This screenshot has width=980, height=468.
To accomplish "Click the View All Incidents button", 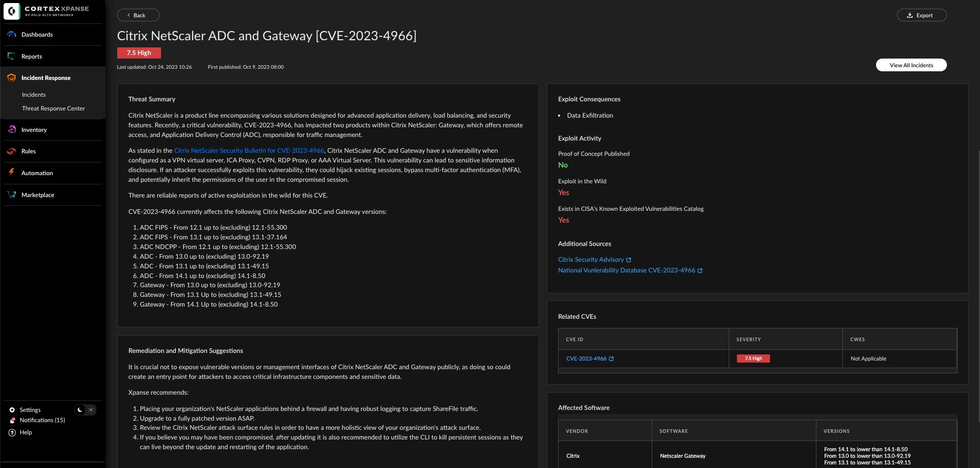I will coord(911,65).
